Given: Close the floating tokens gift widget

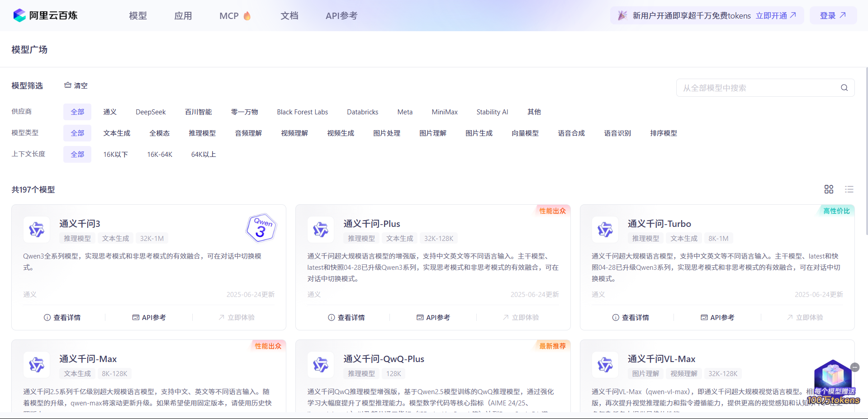Looking at the screenshot, I should tap(855, 367).
